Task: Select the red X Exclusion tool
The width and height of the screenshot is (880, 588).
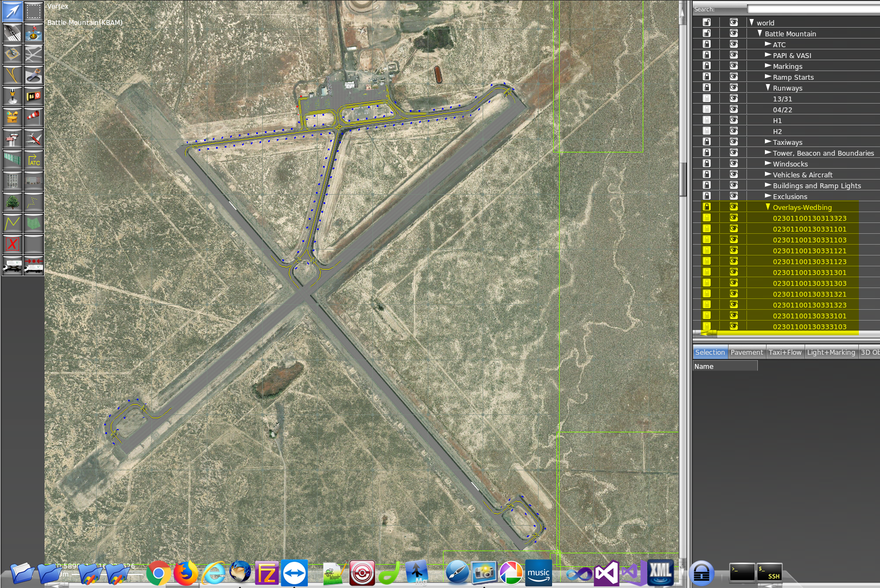Action: pos(12,244)
